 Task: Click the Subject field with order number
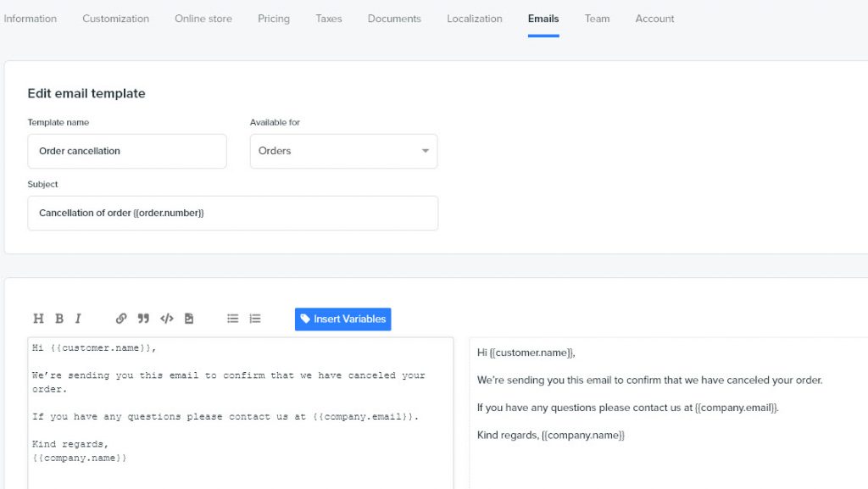[233, 213]
